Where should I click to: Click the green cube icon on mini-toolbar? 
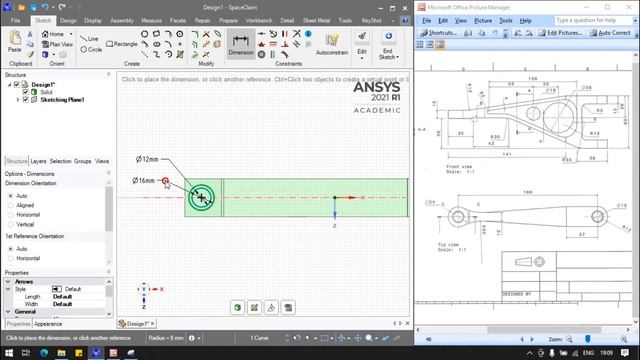[x=238, y=307]
